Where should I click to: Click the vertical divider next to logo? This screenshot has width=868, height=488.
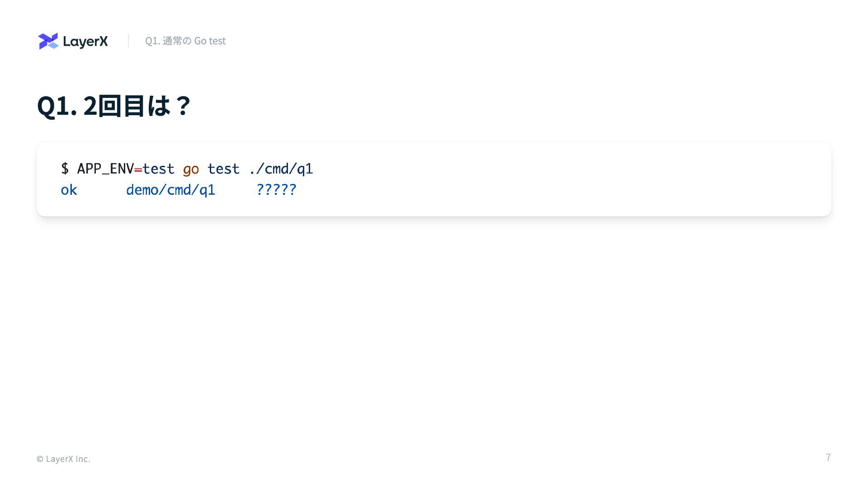click(128, 41)
